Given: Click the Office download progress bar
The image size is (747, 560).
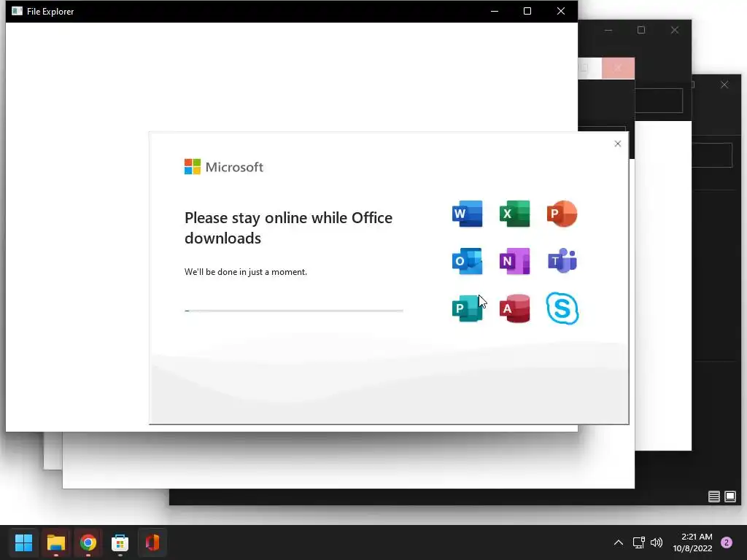Looking at the screenshot, I should [x=293, y=311].
